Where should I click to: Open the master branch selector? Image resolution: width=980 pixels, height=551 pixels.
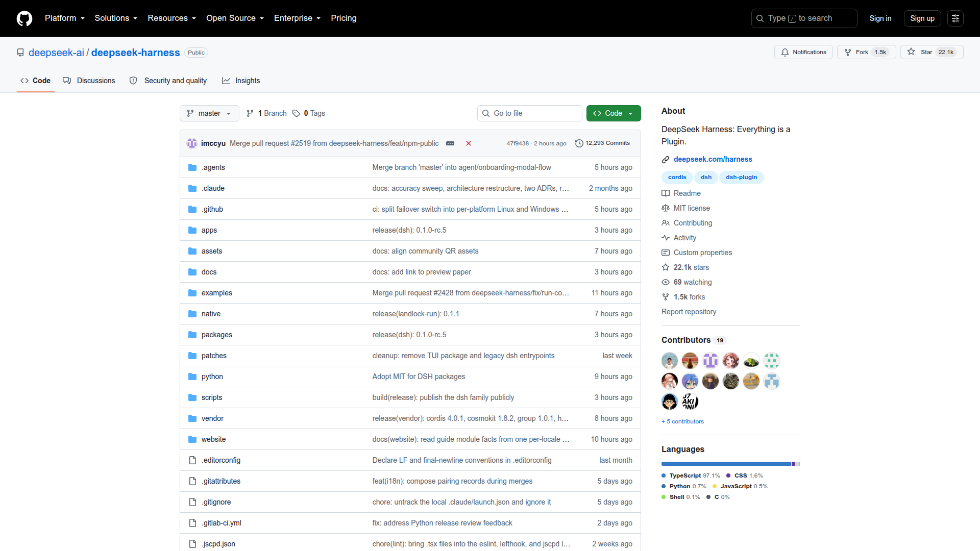[x=209, y=113]
